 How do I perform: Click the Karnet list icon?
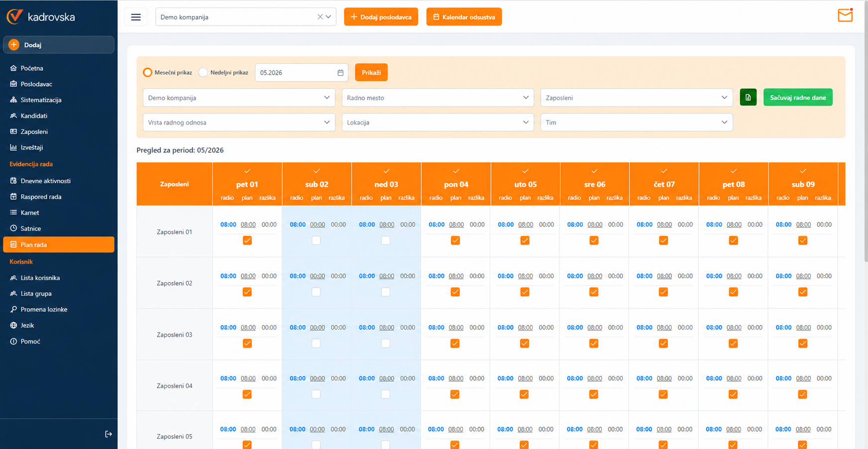pos(13,213)
